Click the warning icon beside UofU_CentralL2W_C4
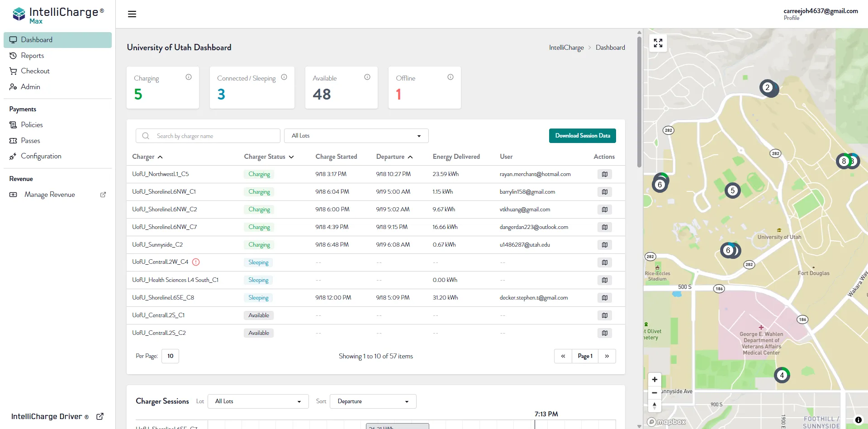 (x=196, y=262)
